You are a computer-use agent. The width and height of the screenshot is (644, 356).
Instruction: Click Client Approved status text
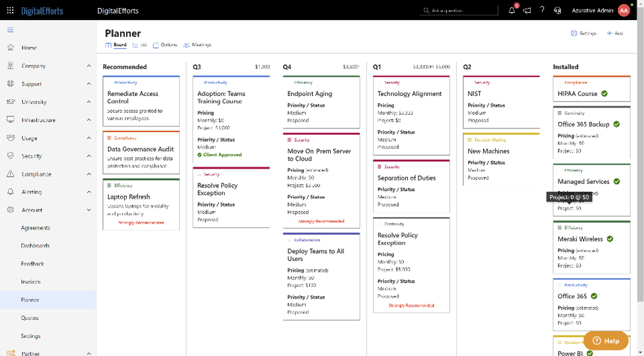tap(222, 155)
